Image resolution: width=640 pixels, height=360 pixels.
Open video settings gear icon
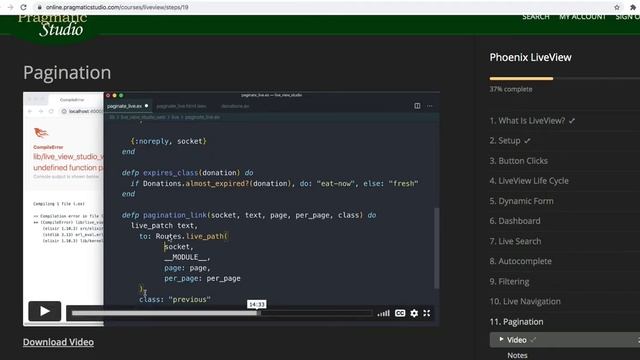point(414,313)
